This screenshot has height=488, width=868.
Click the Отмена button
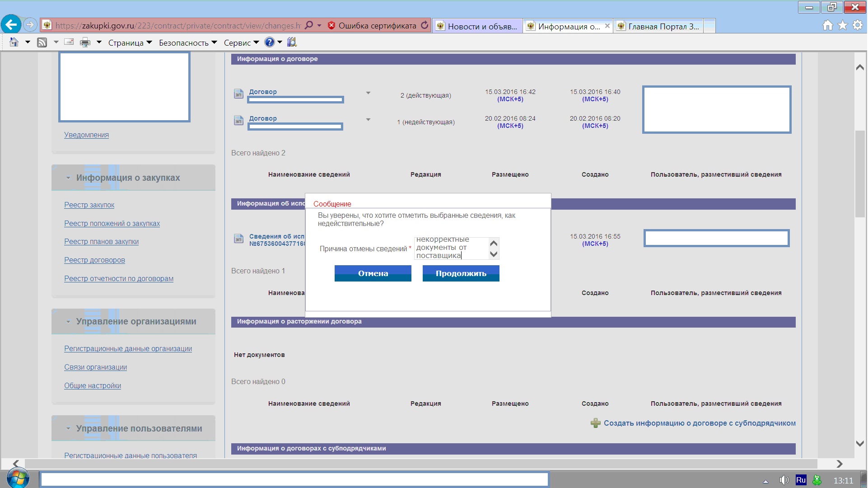coord(373,273)
